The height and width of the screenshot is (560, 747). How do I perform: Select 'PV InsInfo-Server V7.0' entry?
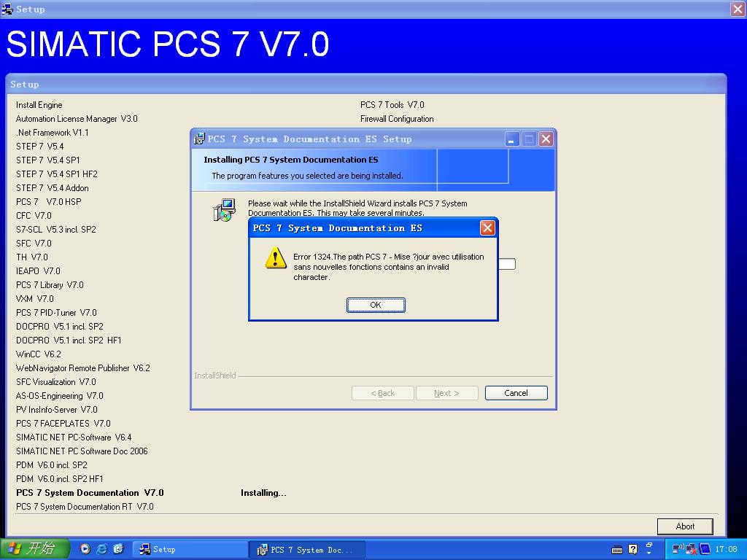click(57, 410)
